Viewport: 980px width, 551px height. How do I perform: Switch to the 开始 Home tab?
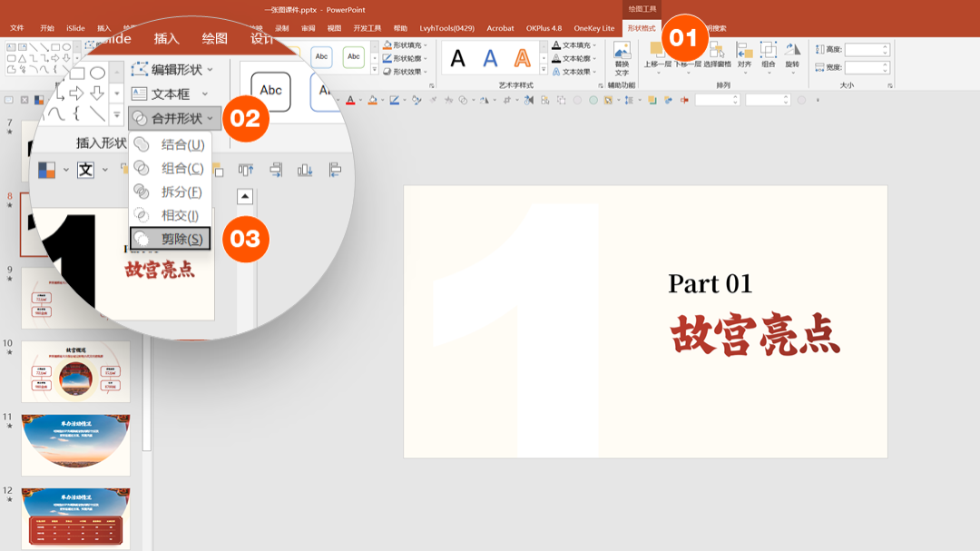[47, 28]
